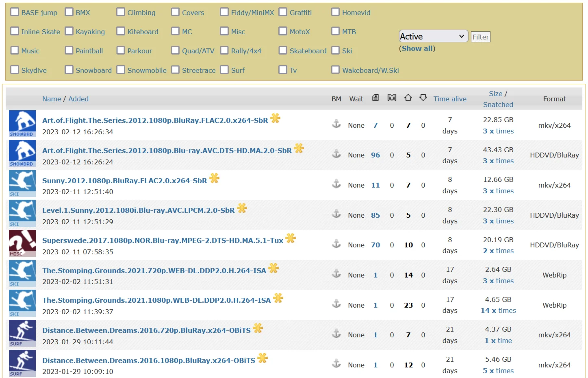Sort by seeders up-arrow header icon
Image resolution: width=588 pixels, height=378 pixels.
coord(408,98)
